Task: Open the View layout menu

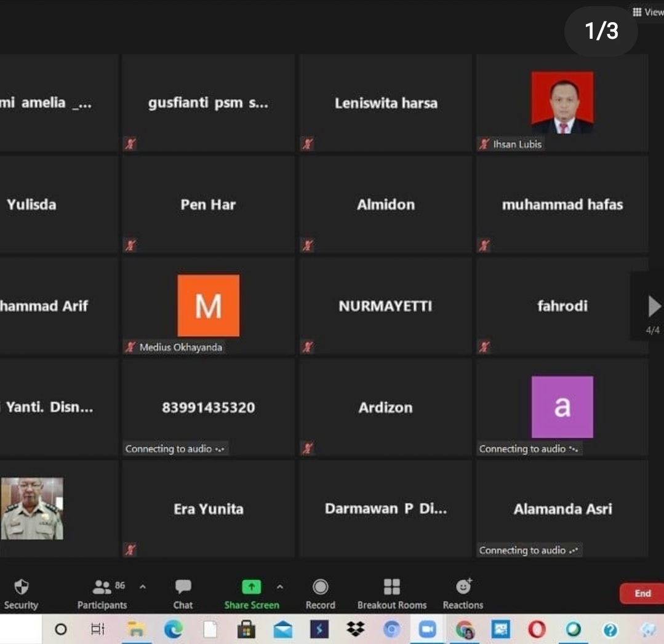Action: click(x=648, y=12)
